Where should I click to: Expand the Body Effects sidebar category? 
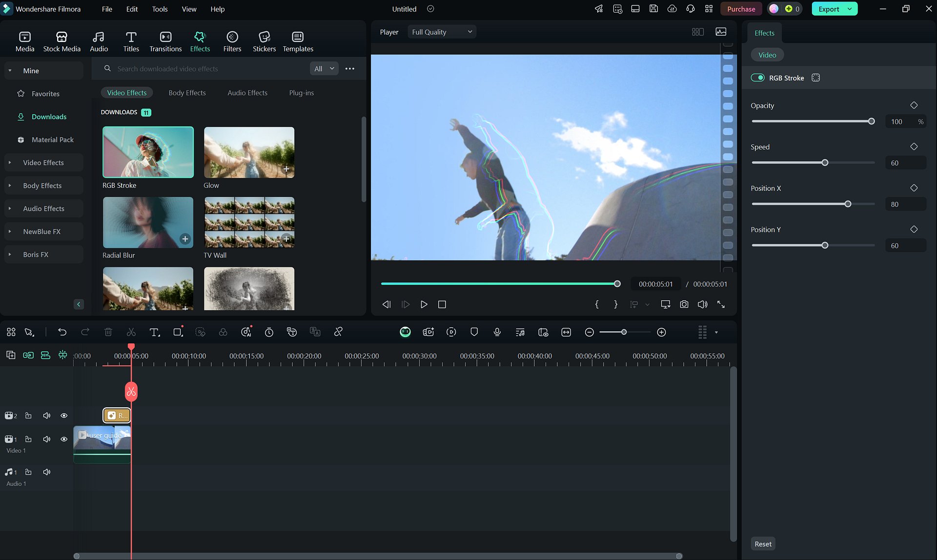click(42, 185)
